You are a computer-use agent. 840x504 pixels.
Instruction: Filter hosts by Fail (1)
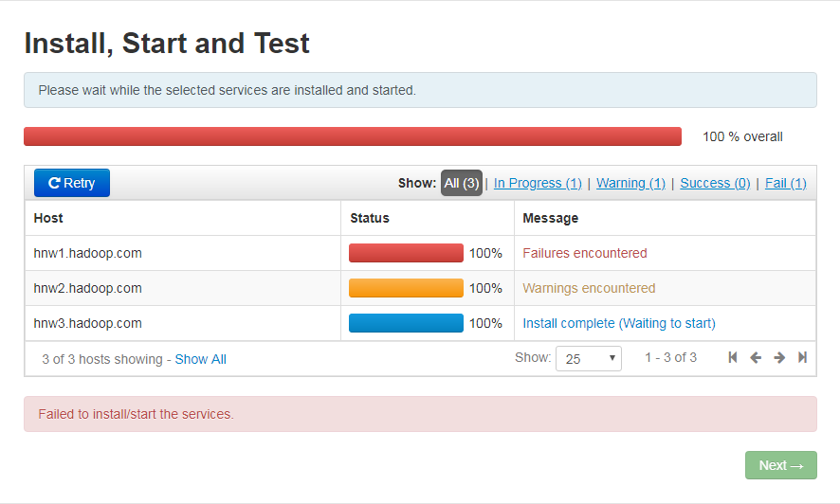[785, 183]
